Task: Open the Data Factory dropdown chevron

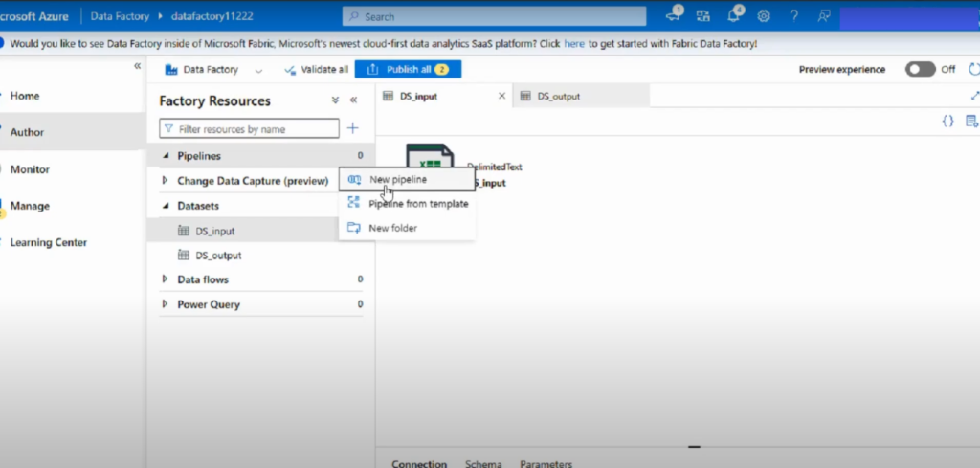Action: tap(258, 70)
